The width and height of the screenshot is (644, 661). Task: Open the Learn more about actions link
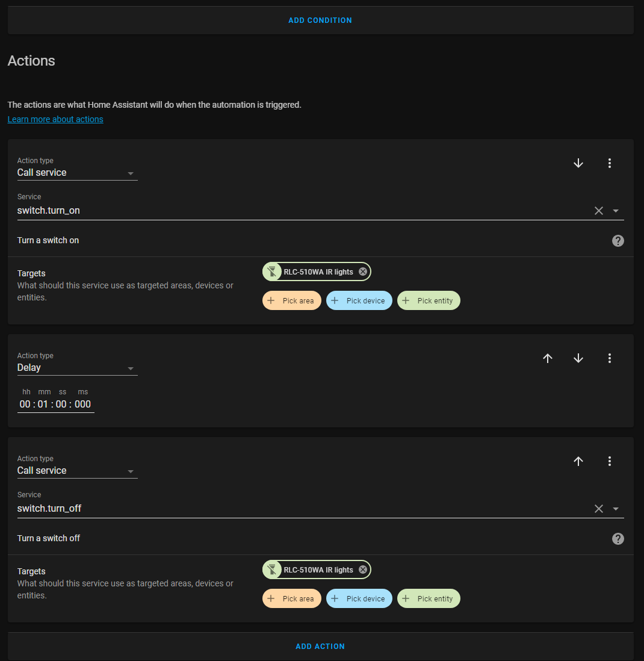pos(55,119)
